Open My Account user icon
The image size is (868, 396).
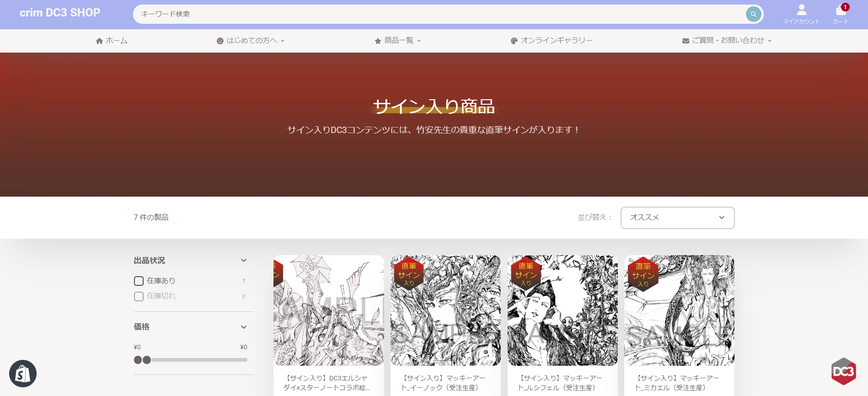click(801, 10)
